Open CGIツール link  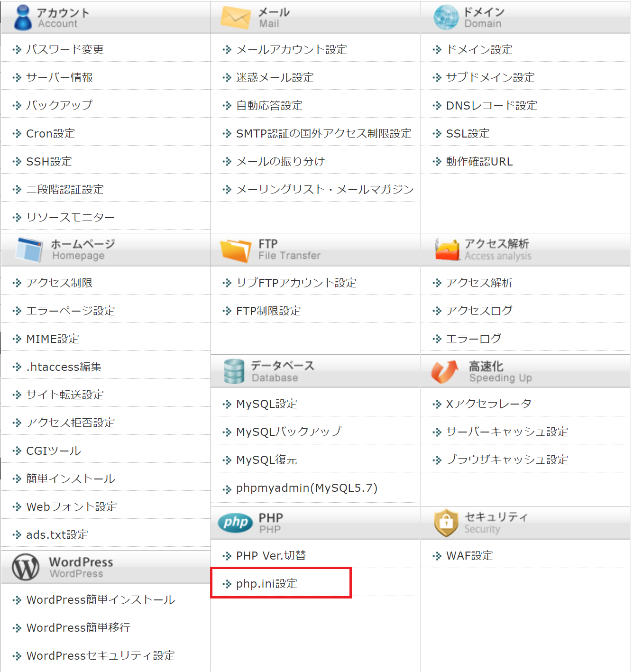coord(54,451)
